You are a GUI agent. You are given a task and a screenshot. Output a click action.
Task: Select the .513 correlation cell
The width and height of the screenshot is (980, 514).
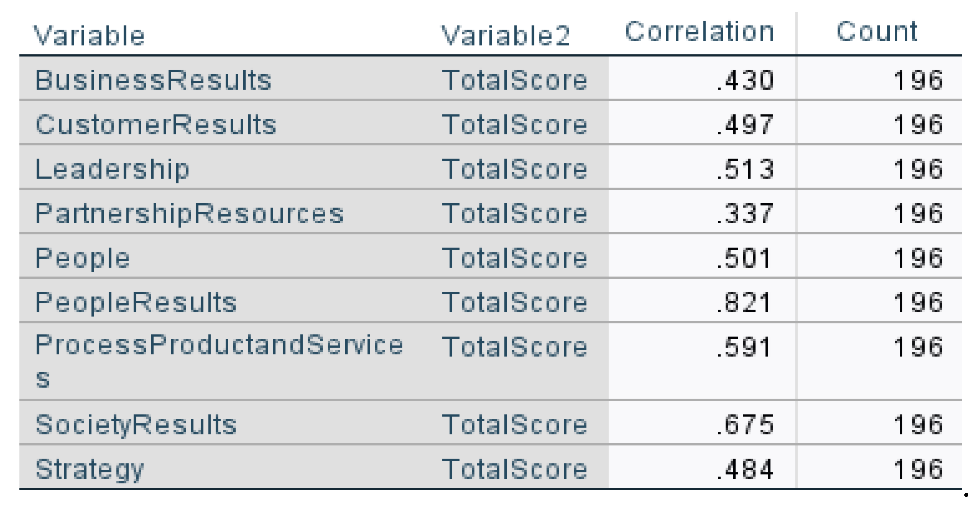coord(745,169)
